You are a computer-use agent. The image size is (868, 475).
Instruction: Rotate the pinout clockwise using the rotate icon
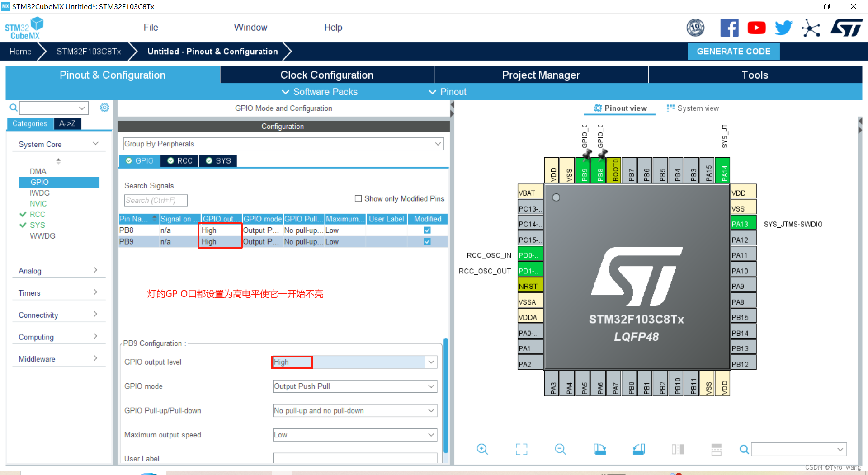(599, 449)
